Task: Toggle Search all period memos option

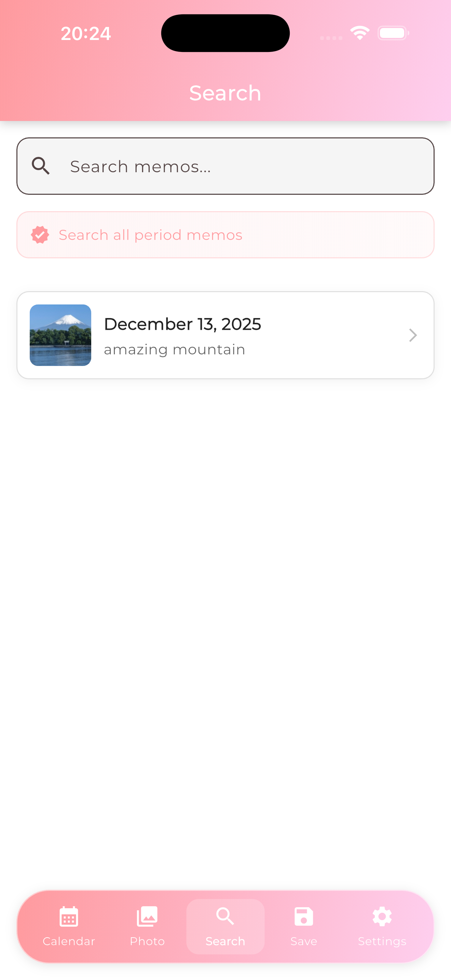Action: click(x=150, y=235)
